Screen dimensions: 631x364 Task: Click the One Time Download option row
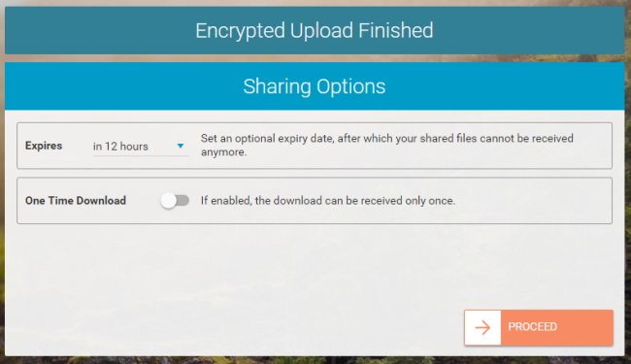[315, 200]
